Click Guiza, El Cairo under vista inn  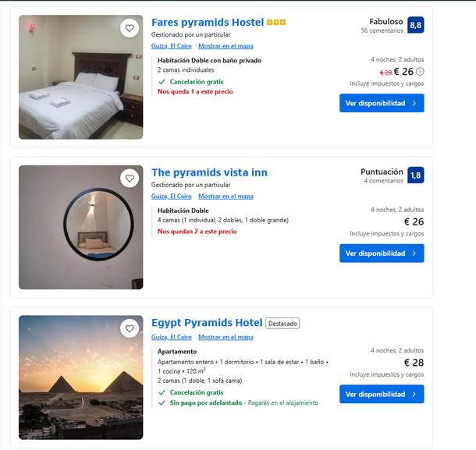(172, 197)
